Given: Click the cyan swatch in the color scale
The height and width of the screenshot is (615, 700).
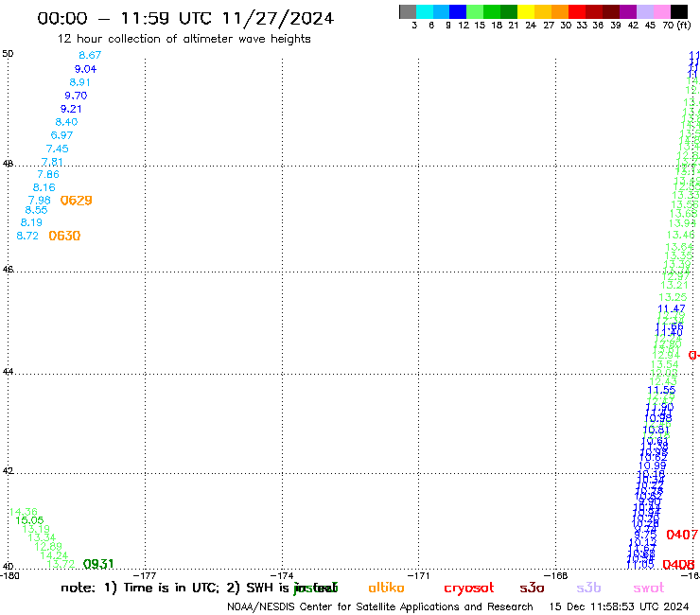Looking at the screenshot, I should tap(425, 11).
